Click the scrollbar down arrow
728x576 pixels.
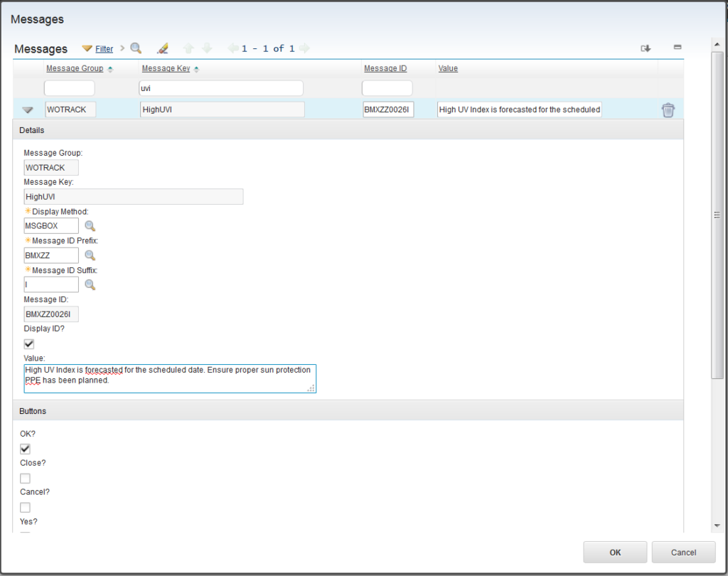(x=717, y=526)
